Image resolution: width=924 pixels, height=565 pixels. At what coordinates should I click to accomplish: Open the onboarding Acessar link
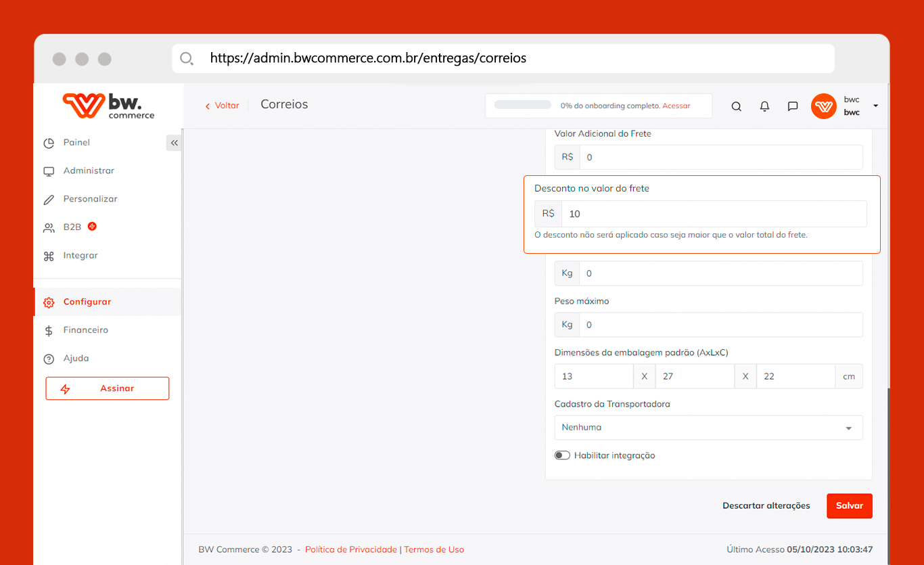click(676, 106)
